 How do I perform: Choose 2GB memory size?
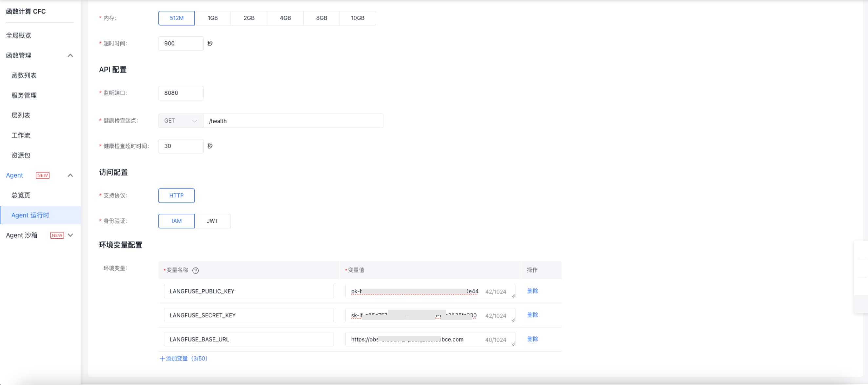pyautogui.click(x=249, y=18)
